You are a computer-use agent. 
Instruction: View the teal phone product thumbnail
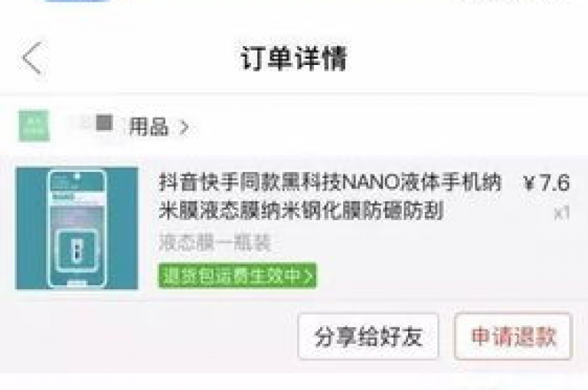click(x=77, y=228)
